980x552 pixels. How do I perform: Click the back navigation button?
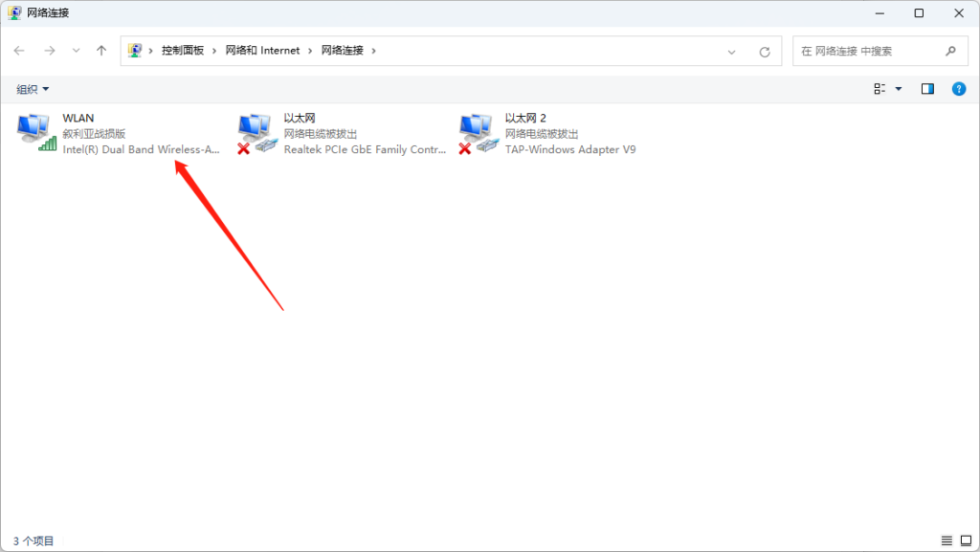coord(19,50)
